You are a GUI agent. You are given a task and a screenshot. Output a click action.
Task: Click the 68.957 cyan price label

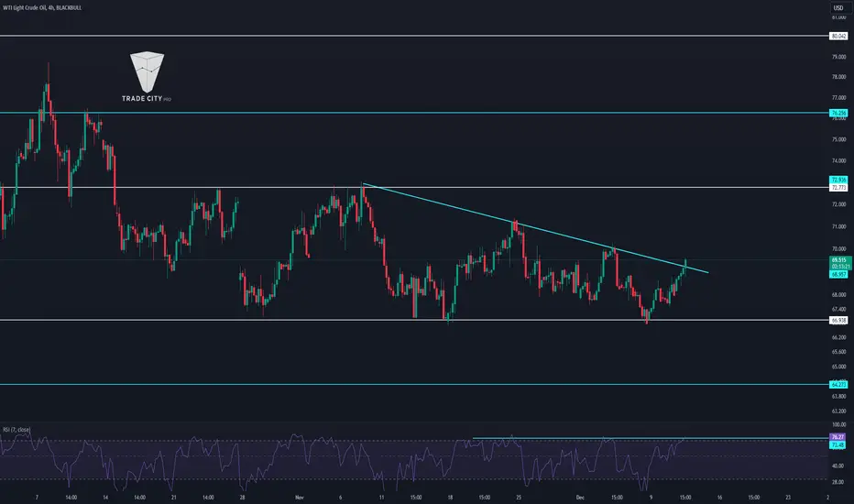click(838, 275)
